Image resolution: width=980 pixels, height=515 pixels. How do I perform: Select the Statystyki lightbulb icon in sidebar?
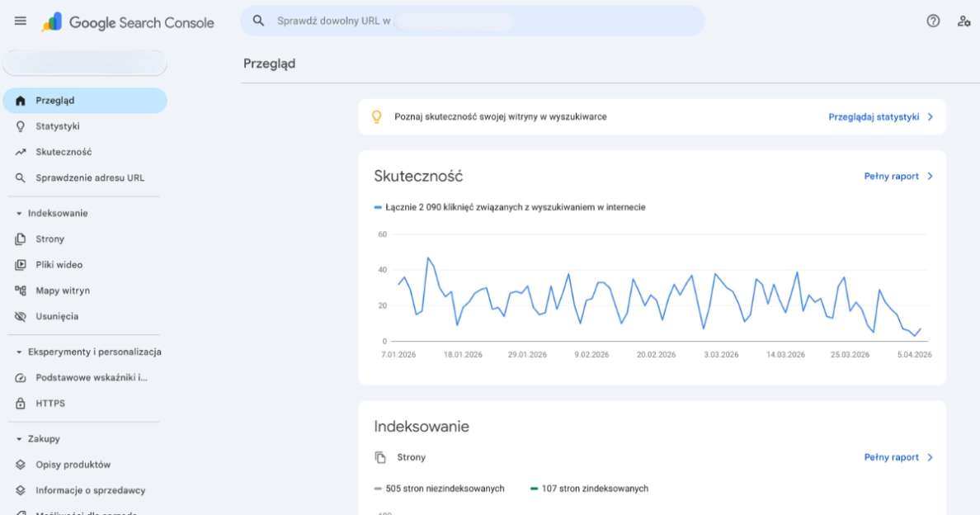click(20, 125)
